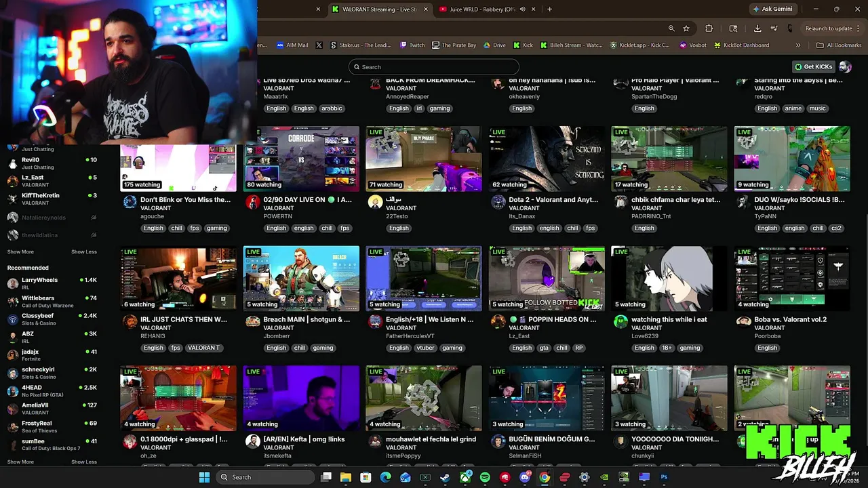Click the Ask Gemini button
Viewport: 868px width, 488px height.
point(772,9)
